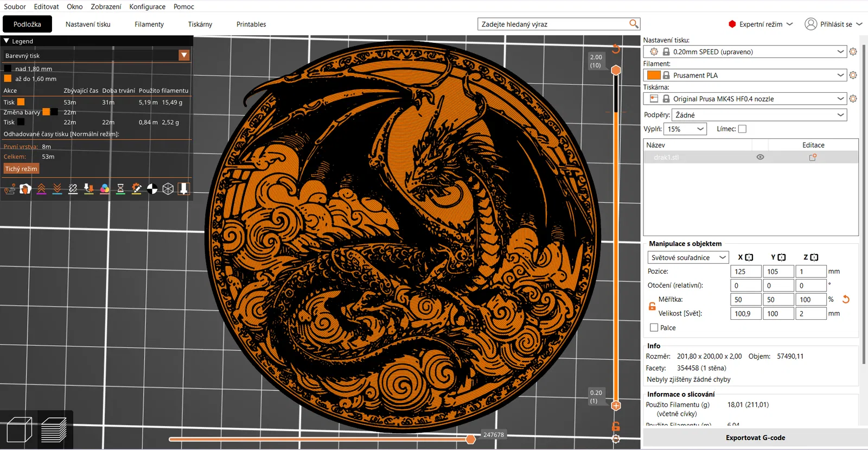Viewport: 868px width, 450px height.
Task: Hide drak1.stl using the eye icon
Action: pyautogui.click(x=760, y=157)
